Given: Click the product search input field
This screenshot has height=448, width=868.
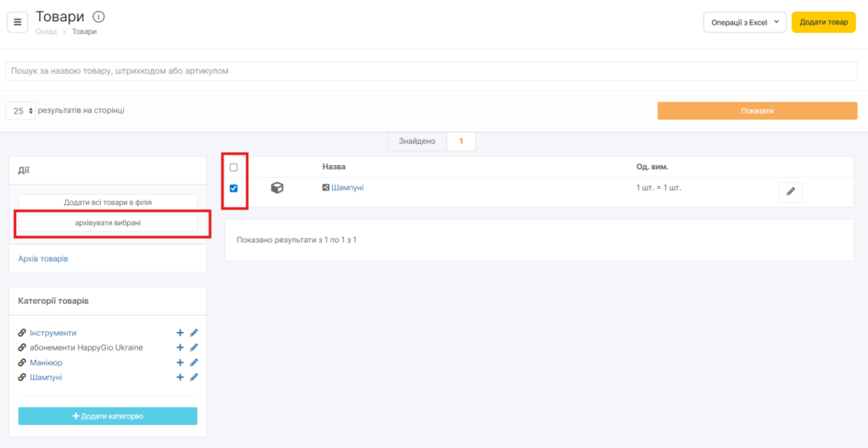Looking at the screenshot, I should pyautogui.click(x=432, y=71).
